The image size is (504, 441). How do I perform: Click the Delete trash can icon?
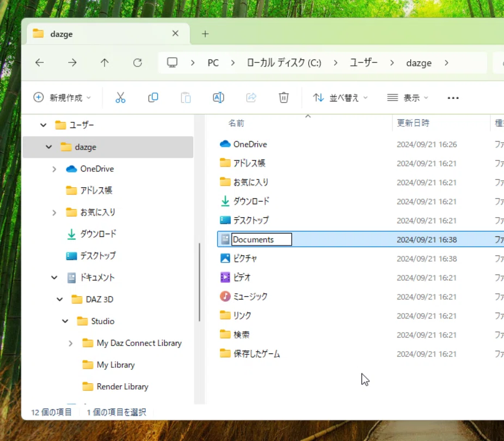pyautogui.click(x=284, y=97)
